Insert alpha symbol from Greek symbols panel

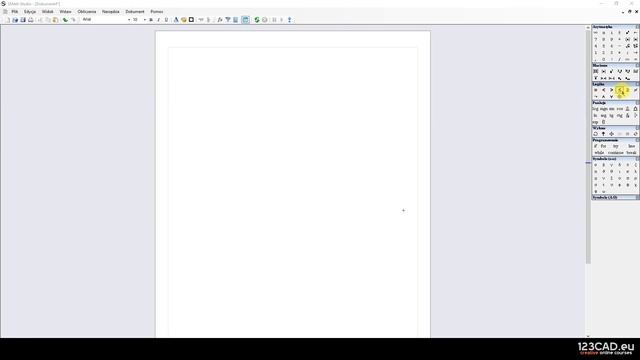[x=596, y=165]
